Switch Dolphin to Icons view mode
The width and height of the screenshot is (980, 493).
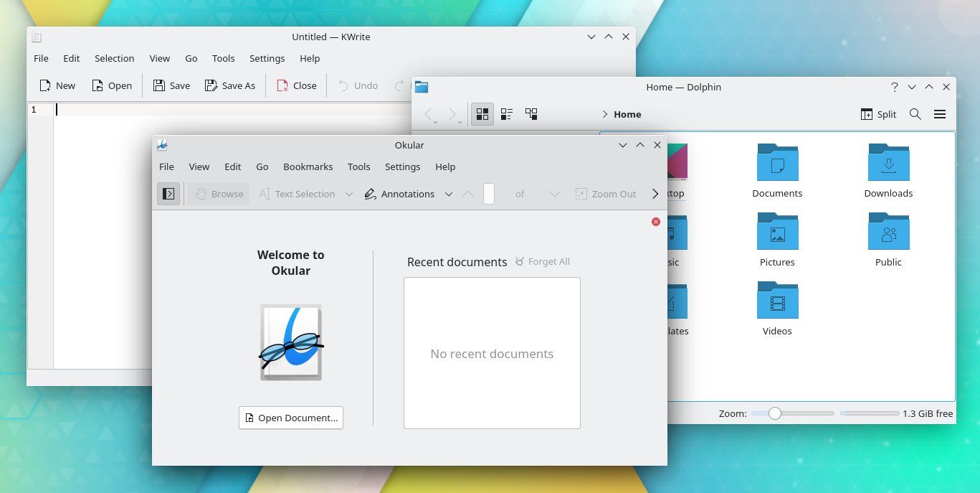[482, 114]
